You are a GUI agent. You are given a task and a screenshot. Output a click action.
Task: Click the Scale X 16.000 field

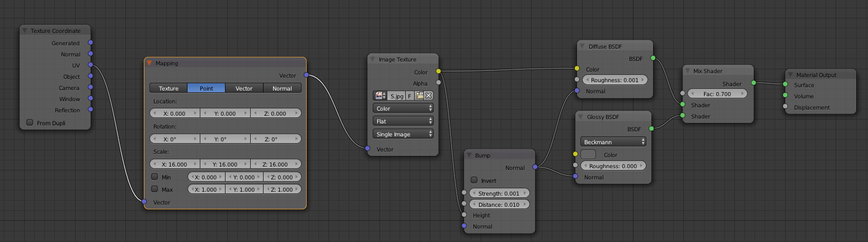(x=175, y=164)
